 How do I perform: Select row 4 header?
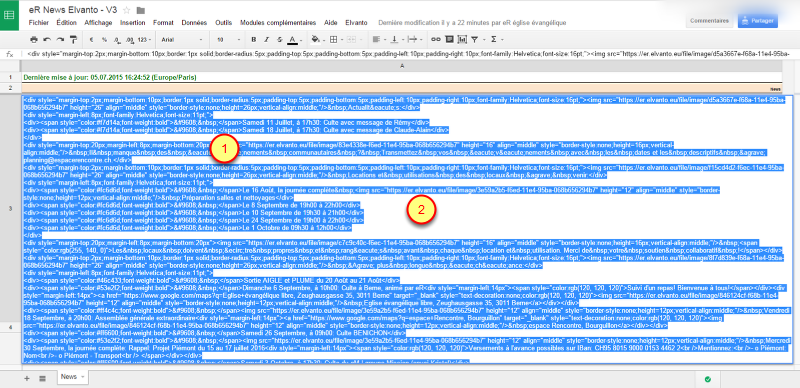click(x=10, y=326)
